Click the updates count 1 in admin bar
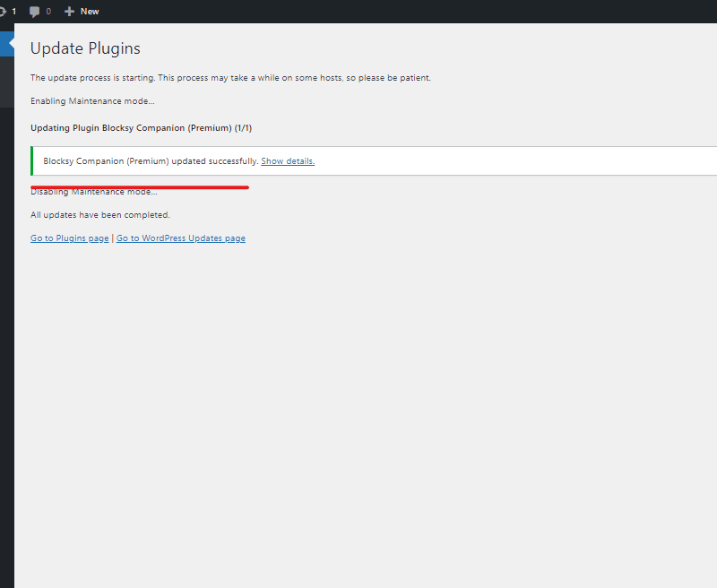Viewport: 717px width, 588px height. coord(14,12)
